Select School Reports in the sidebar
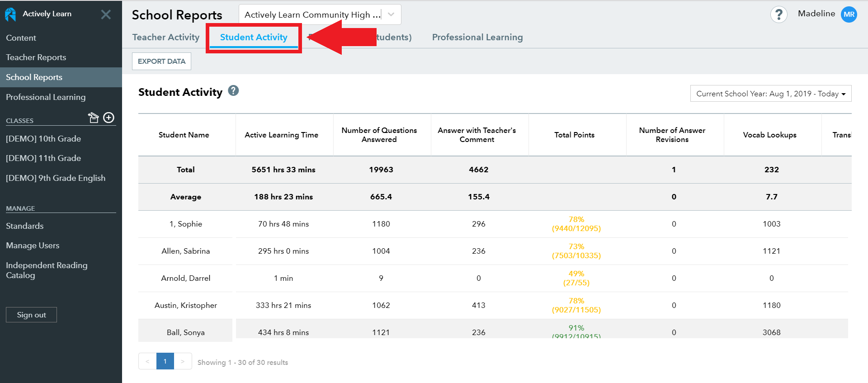Viewport: 868px width, 383px height. [61, 77]
